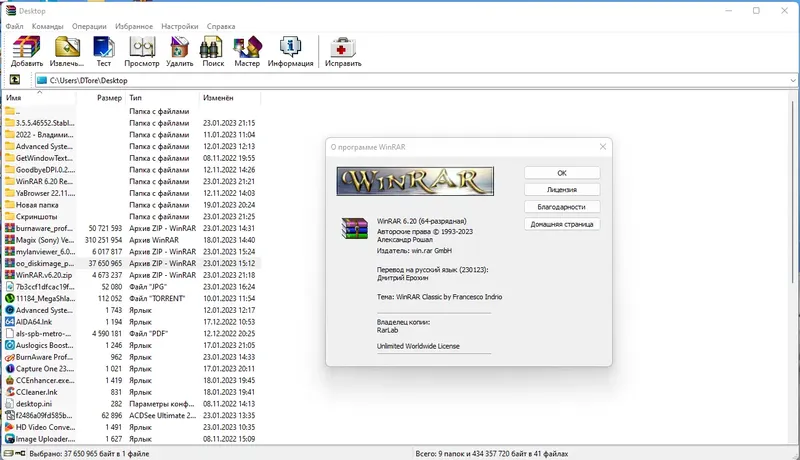This screenshot has height=460, width=800.
Task: Run the Тест (Test) archive tool
Action: (x=104, y=52)
